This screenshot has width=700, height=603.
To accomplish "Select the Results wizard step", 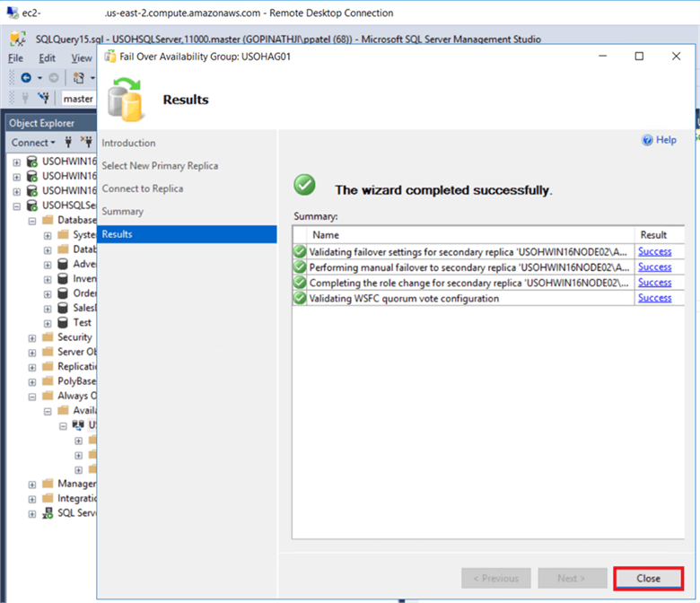I will [x=187, y=234].
